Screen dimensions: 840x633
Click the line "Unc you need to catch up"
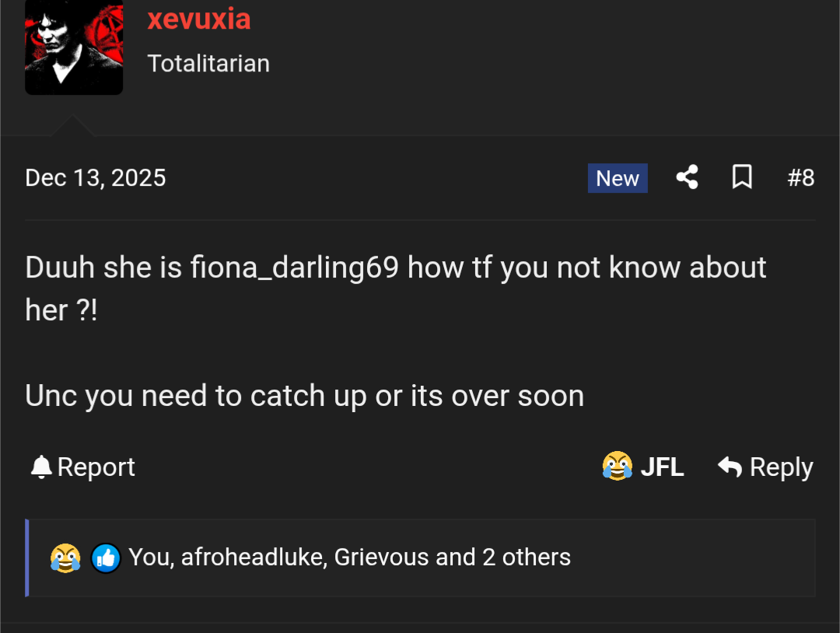[304, 396]
